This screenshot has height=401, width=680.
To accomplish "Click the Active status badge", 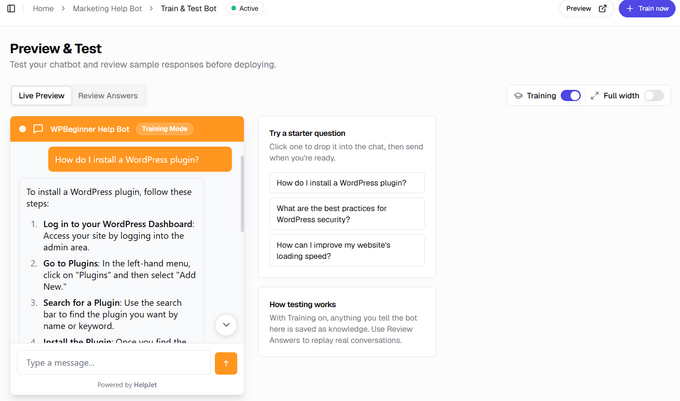I will pos(245,8).
